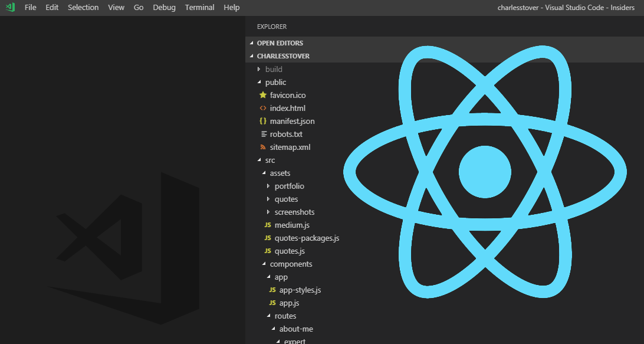Expand the build folder
Image resolution: width=644 pixels, height=344 pixels.
coord(258,69)
